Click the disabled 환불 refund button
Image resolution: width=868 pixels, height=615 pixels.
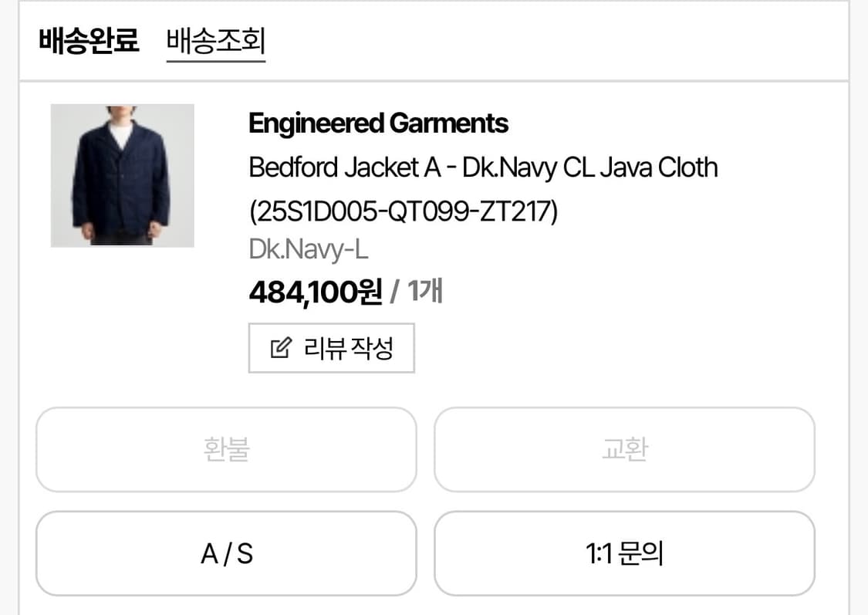[x=226, y=450]
